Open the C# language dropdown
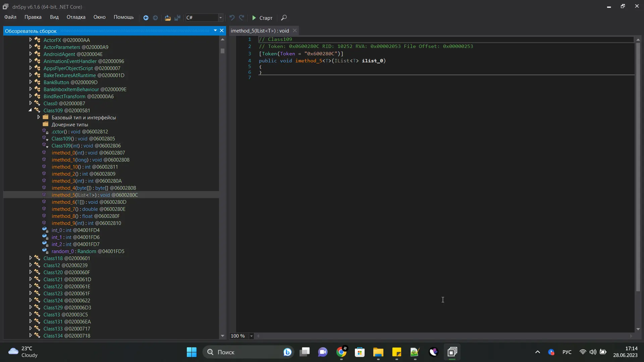The height and width of the screenshot is (362, 644). (220, 18)
